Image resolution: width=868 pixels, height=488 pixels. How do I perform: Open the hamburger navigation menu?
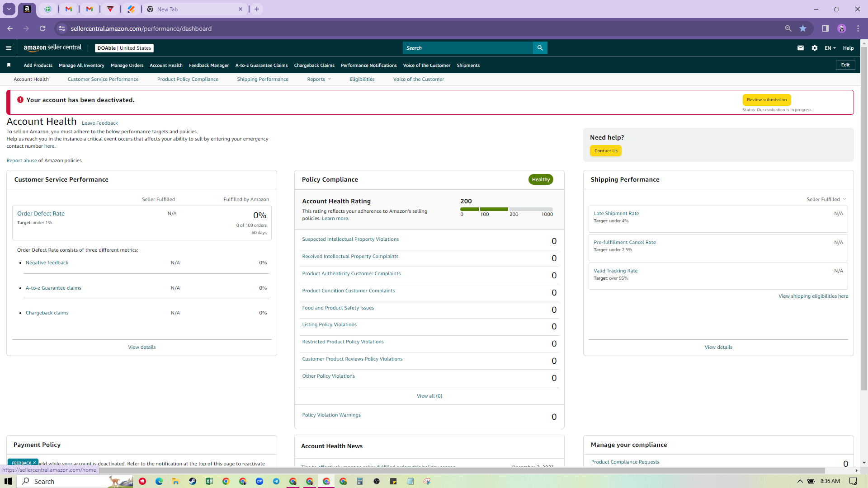point(9,48)
